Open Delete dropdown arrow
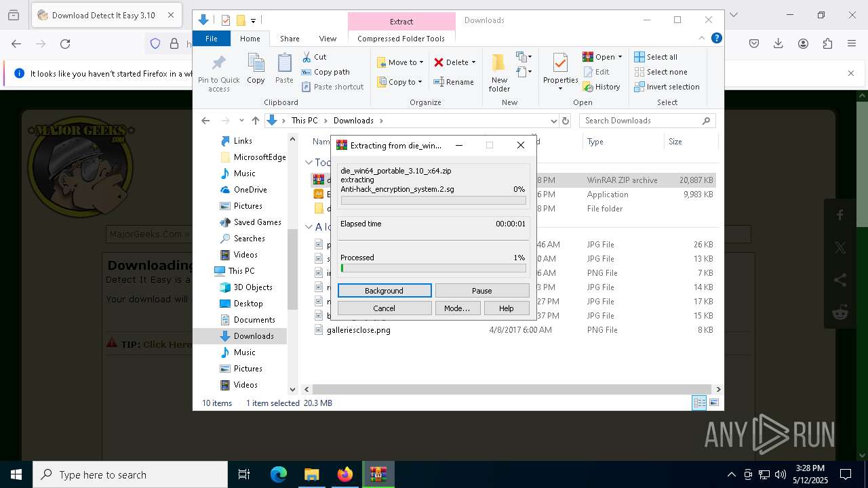 (473, 62)
